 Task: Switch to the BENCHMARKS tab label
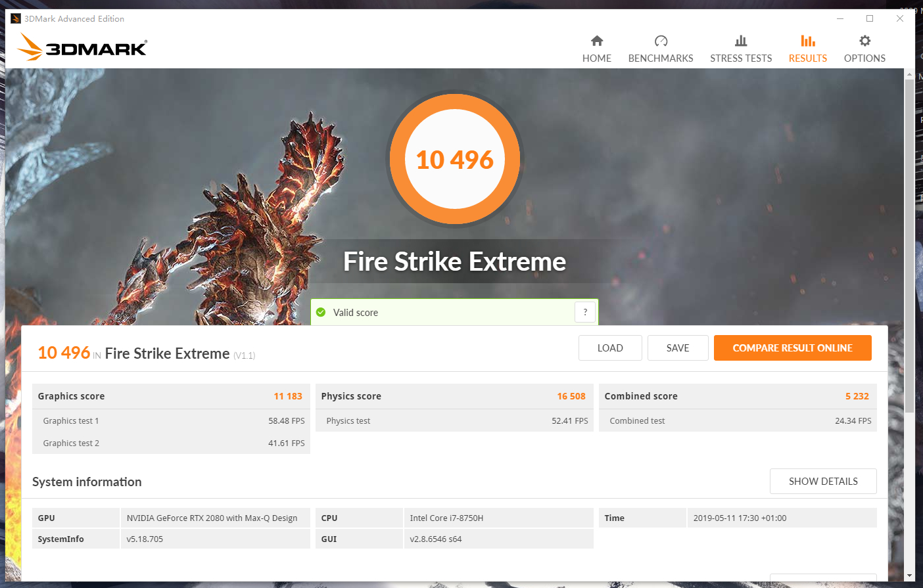pos(661,58)
